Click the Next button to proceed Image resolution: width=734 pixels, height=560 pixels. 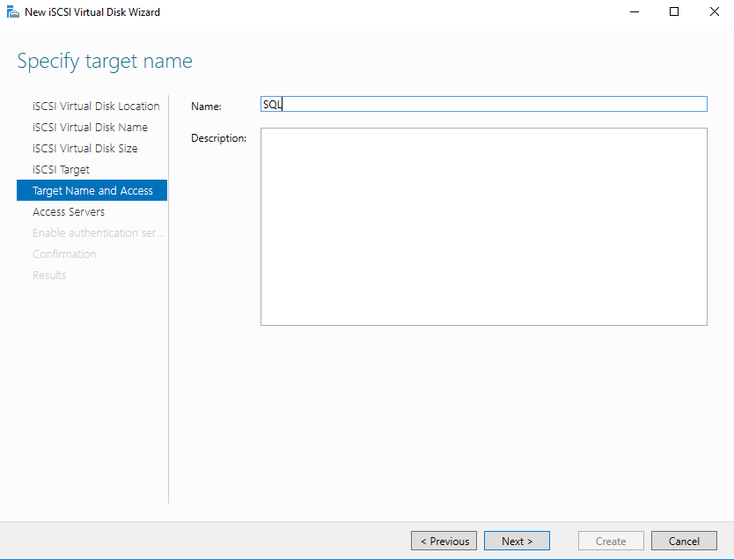tap(517, 541)
